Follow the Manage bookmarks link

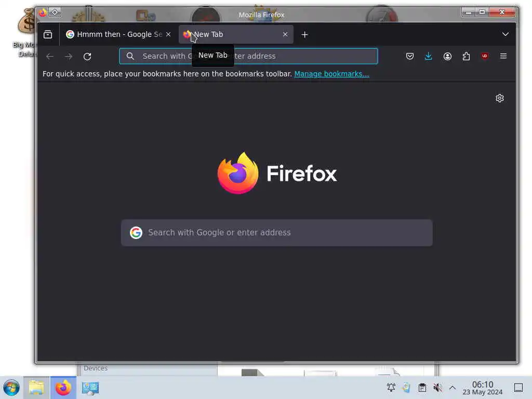(x=331, y=74)
